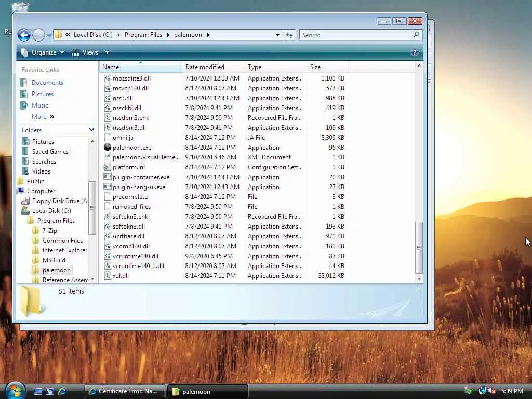Click the Views button
Screen dimensions: 532x399
[85, 52]
